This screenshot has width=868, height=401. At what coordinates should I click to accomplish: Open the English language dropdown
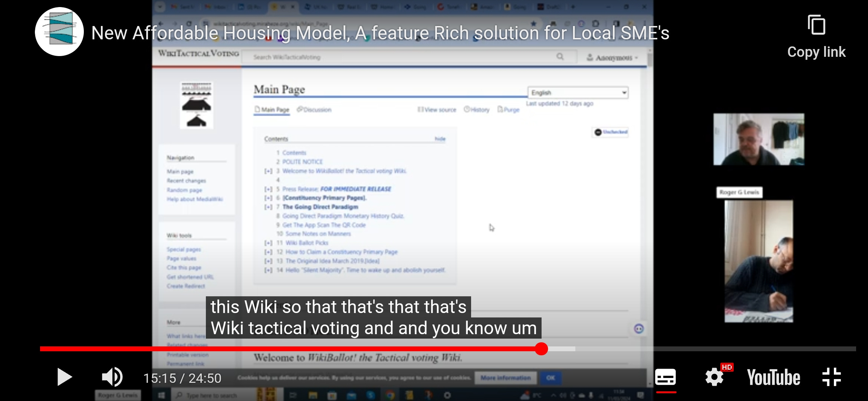[578, 92]
